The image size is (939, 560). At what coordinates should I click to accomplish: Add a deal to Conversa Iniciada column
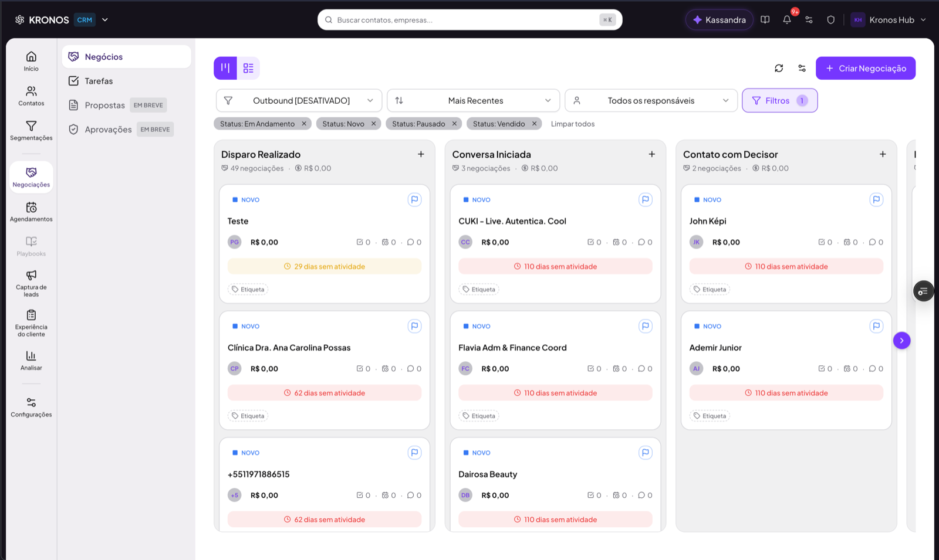(651, 154)
